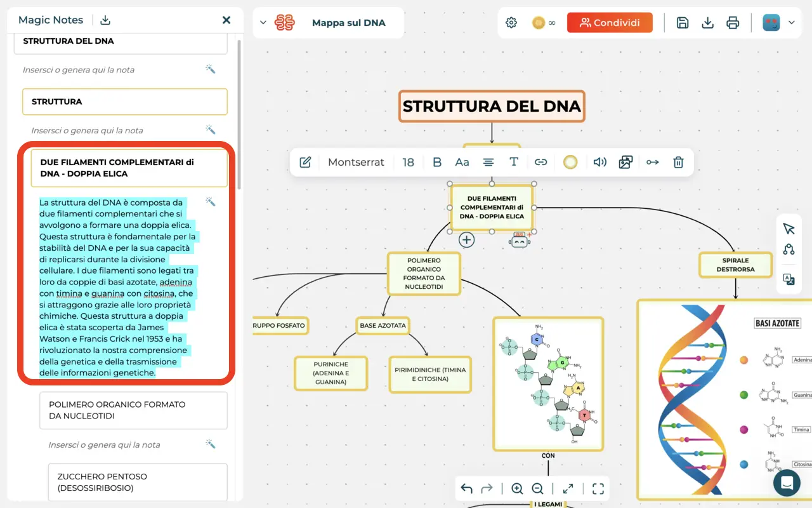Open the account dropdown at top right
812x508 pixels.
click(x=791, y=22)
